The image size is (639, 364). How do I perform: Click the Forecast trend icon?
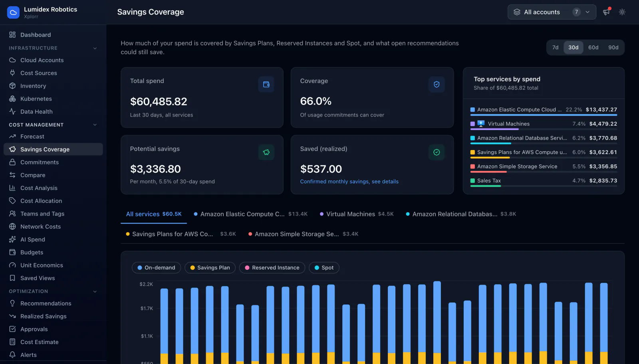tap(12, 136)
